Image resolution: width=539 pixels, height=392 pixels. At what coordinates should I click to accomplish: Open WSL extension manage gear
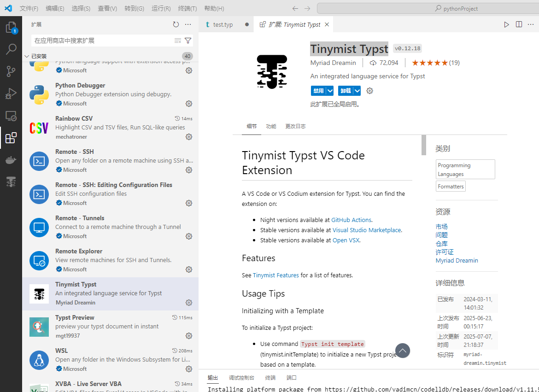click(189, 369)
